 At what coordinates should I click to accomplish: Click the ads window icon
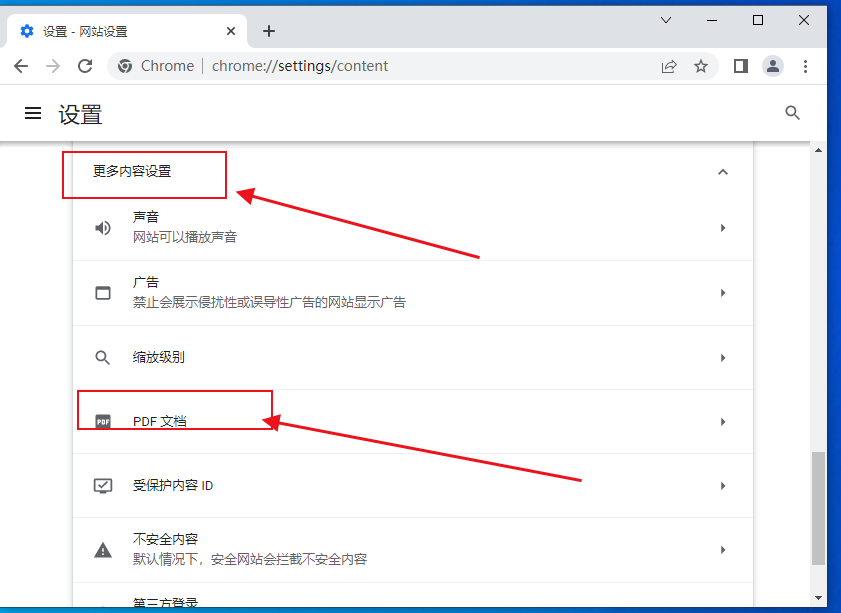coord(102,293)
